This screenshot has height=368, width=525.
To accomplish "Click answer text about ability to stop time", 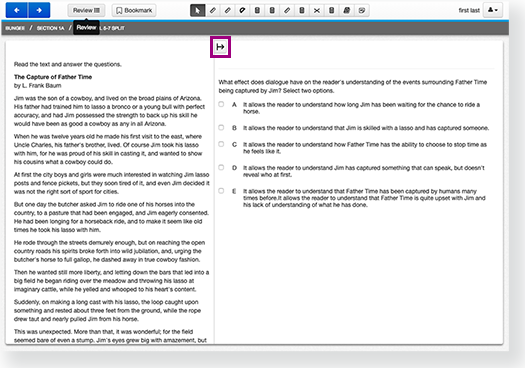I will (x=365, y=148).
